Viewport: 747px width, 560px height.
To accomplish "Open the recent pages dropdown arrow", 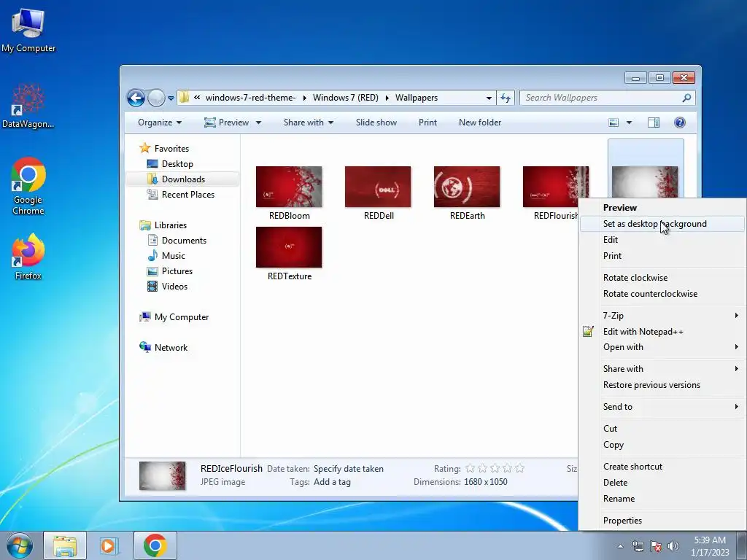I will click(171, 98).
